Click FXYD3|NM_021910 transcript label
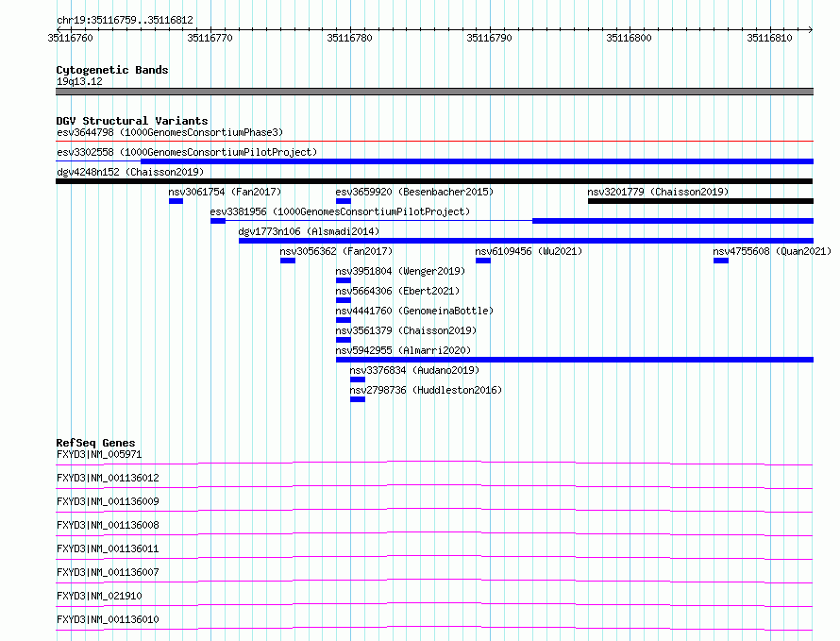Screen dimensions: 840x641 point(99,596)
